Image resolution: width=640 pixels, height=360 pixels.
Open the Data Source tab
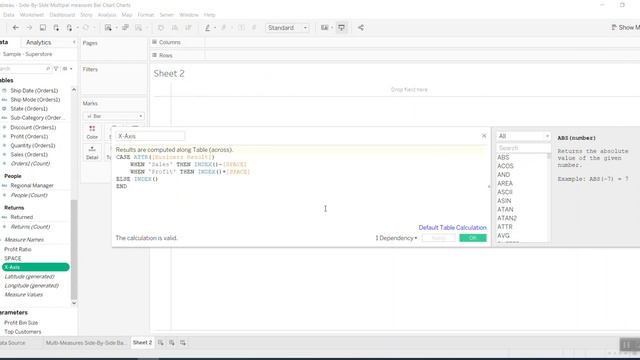tap(12, 343)
